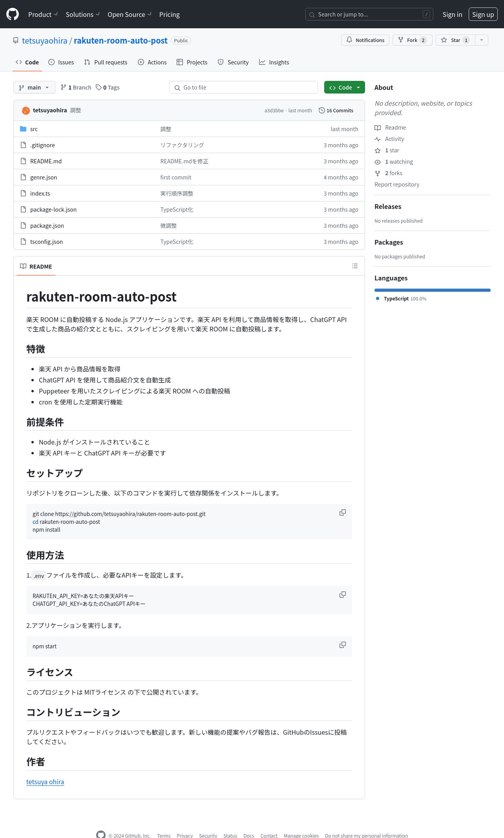Click the rakuten-room-auto-post repository name
Viewport: 504px width, 838px height.
coord(121,40)
